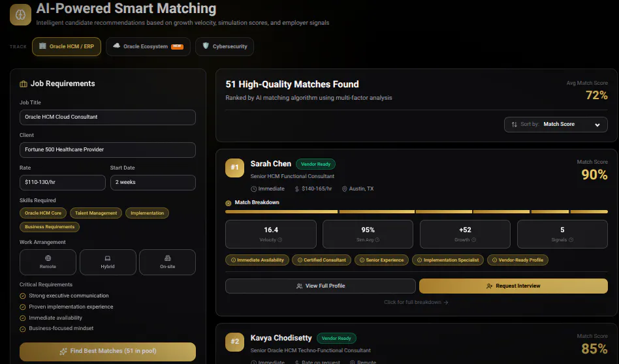
Task: Click the last Match Breakdown bar segment
Action: click(x=588, y=212)
